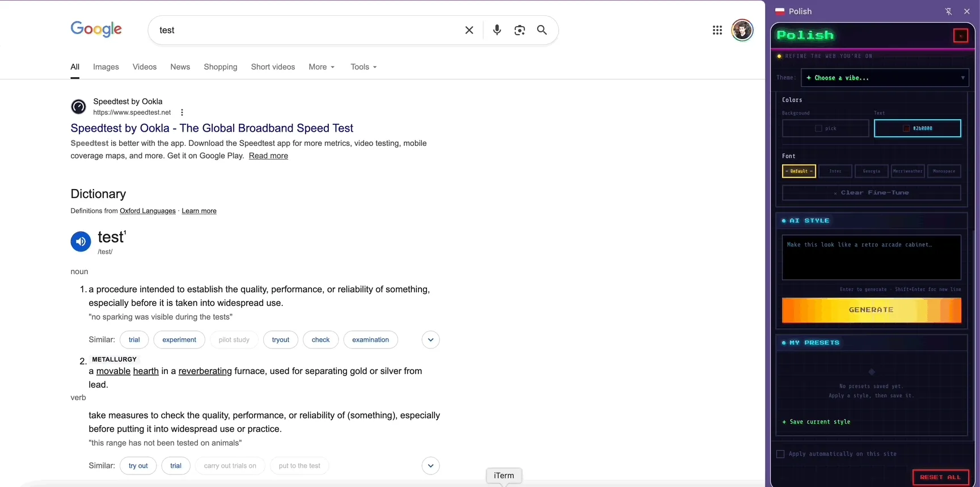Open the Google account profile avatar
This screenshot has width=980, height=487.
pyautogui.click(x=742, y=30)
